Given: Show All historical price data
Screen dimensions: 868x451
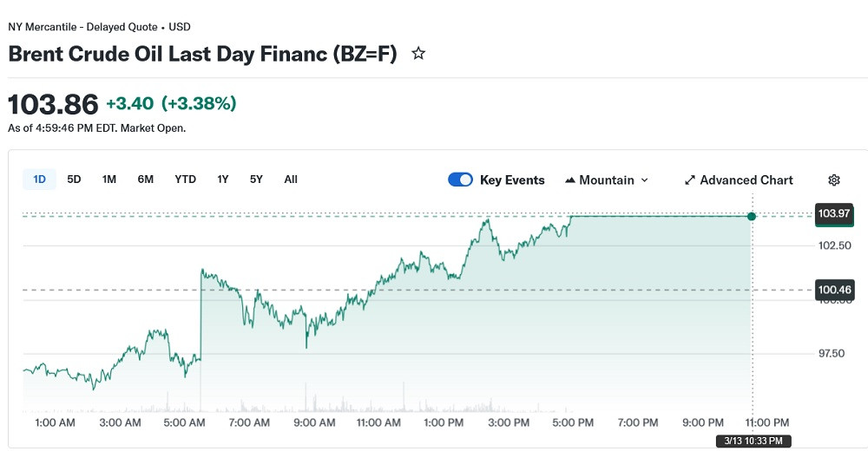Looking at the screenshot, I should coord(291,180).
